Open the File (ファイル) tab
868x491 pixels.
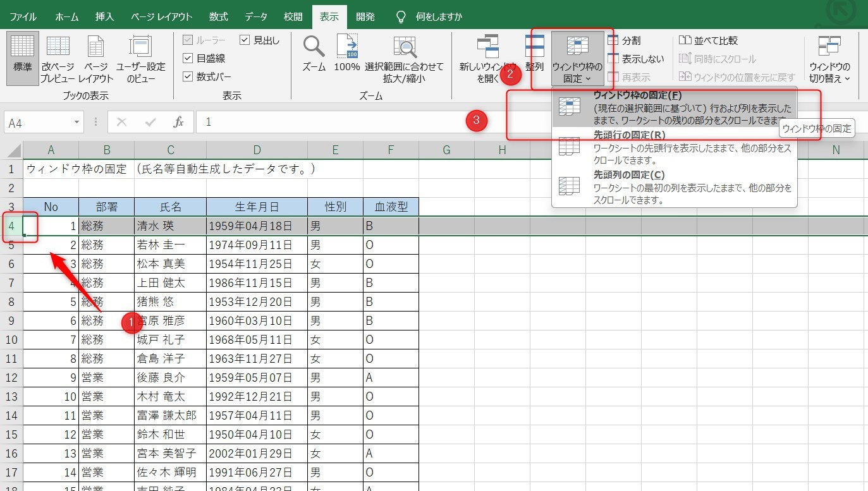23,17
